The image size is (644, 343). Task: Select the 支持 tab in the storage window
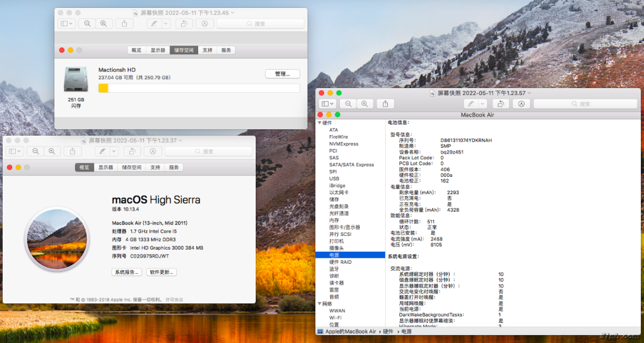207,50
